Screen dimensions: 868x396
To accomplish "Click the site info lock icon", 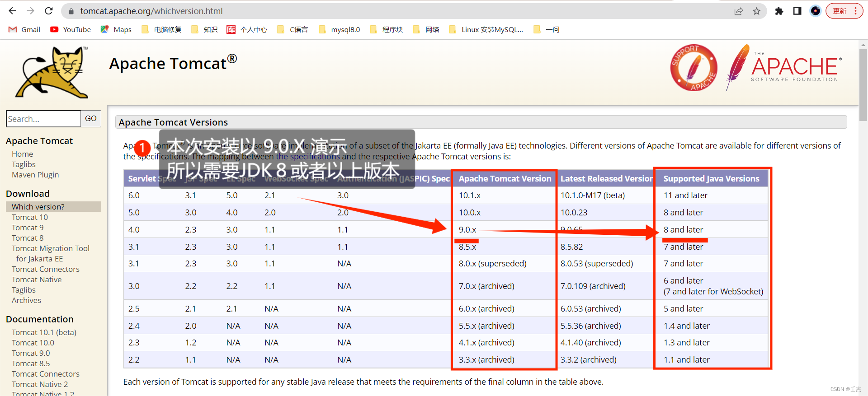I will pyautogui.click(x=71, y=11).
